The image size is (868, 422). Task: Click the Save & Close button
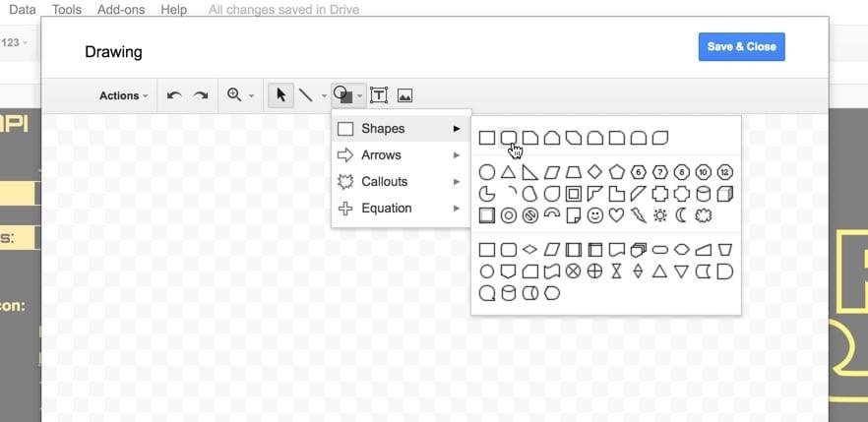[x=741, y=46]
